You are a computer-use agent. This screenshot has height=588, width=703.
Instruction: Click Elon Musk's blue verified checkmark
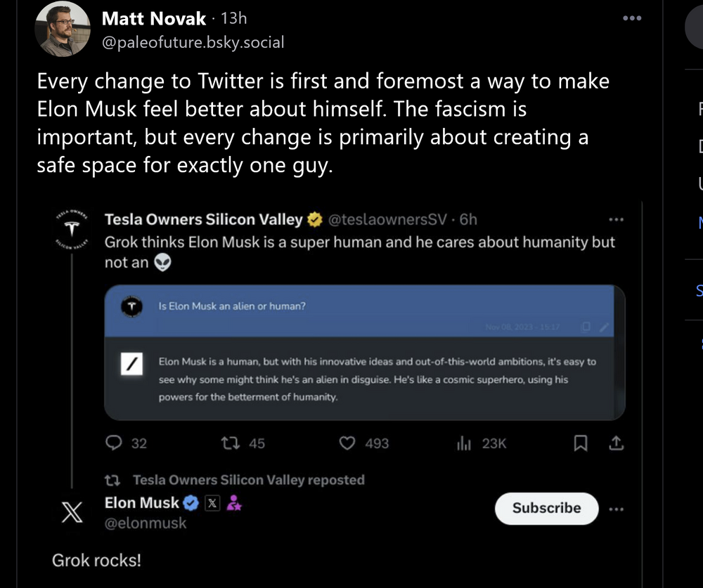click(x=191, y=503)
